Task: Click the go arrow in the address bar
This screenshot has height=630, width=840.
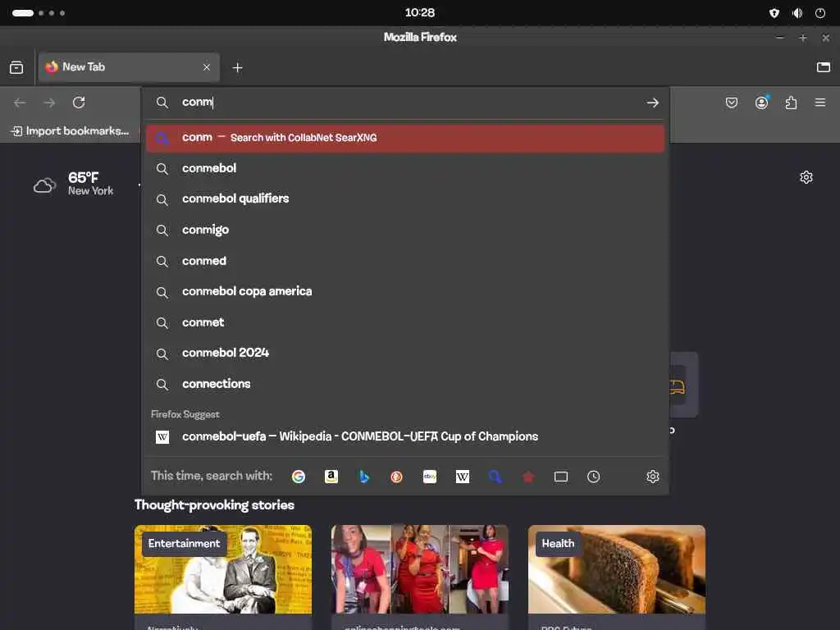Action: coord(652,103)
